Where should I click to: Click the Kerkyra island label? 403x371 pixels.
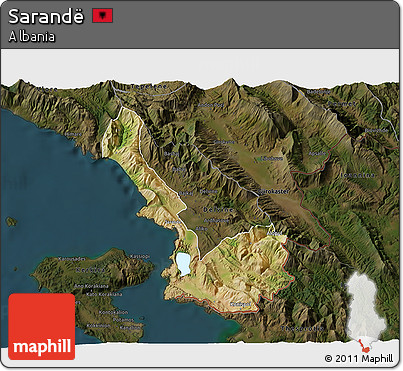click(x=91, y=270)
